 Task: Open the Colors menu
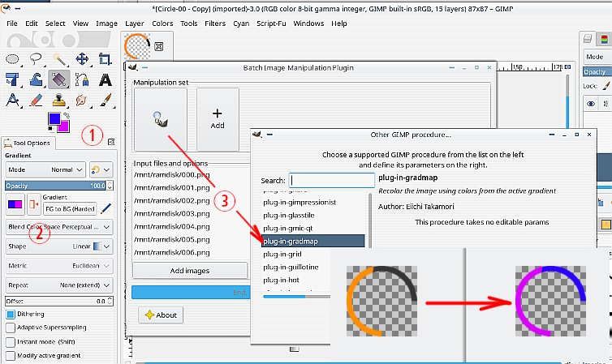point(162,24)
